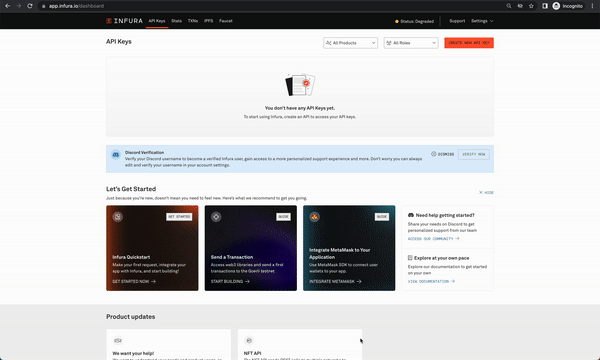Click the 'We want your help!' title
This screenshot has height=360, width=600.
133,353
